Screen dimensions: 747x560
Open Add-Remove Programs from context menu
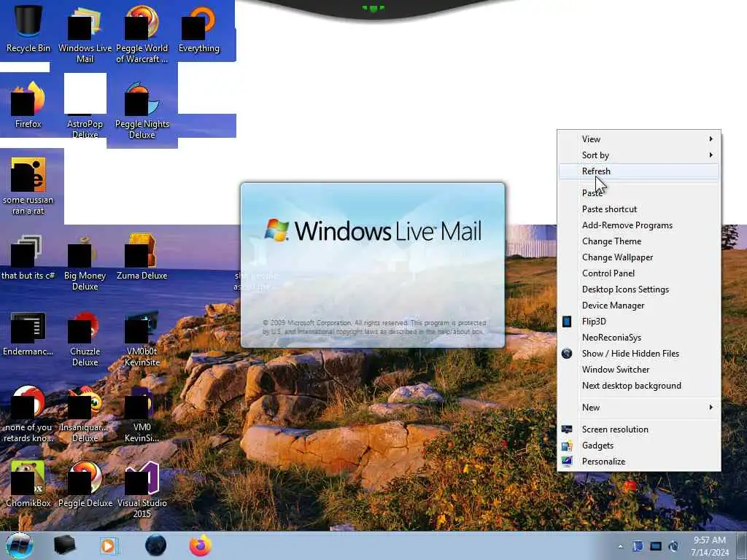(639, 225)
